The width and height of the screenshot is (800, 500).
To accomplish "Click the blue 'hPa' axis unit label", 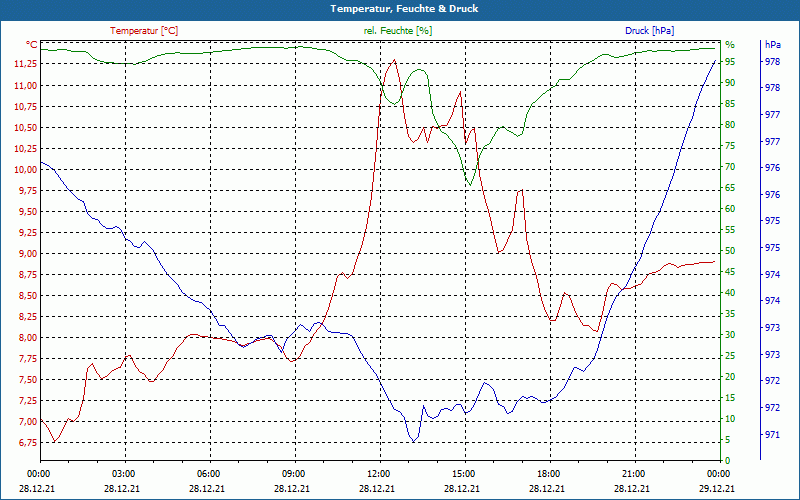I will point(772,45).
